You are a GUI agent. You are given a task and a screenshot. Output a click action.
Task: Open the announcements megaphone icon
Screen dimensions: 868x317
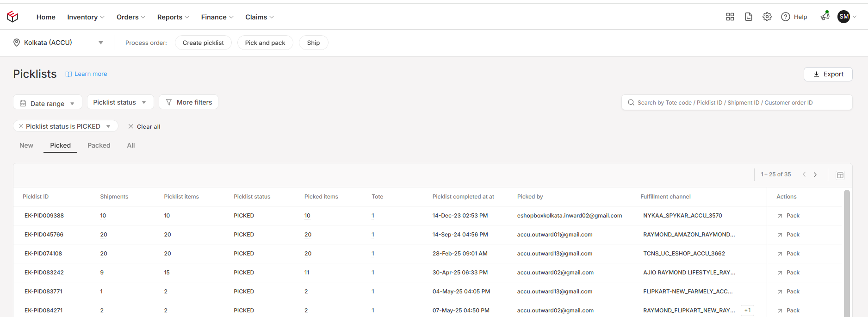click(825, 16)
